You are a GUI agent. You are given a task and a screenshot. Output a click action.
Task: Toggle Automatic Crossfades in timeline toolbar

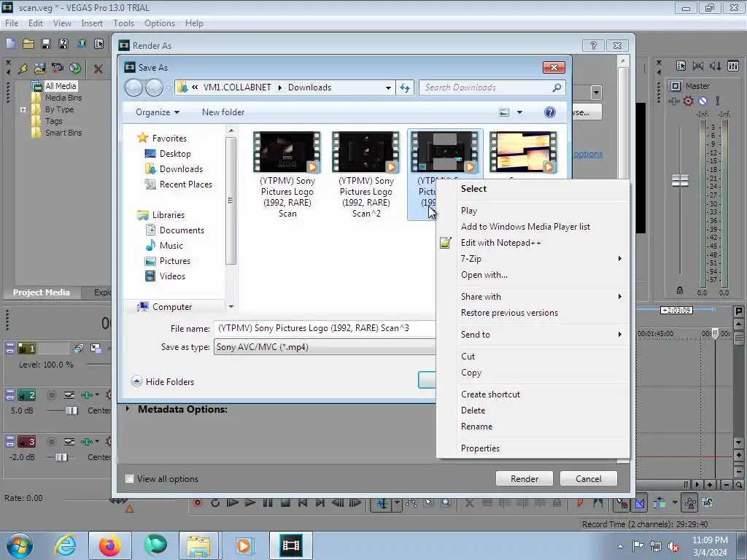point(640,503)
